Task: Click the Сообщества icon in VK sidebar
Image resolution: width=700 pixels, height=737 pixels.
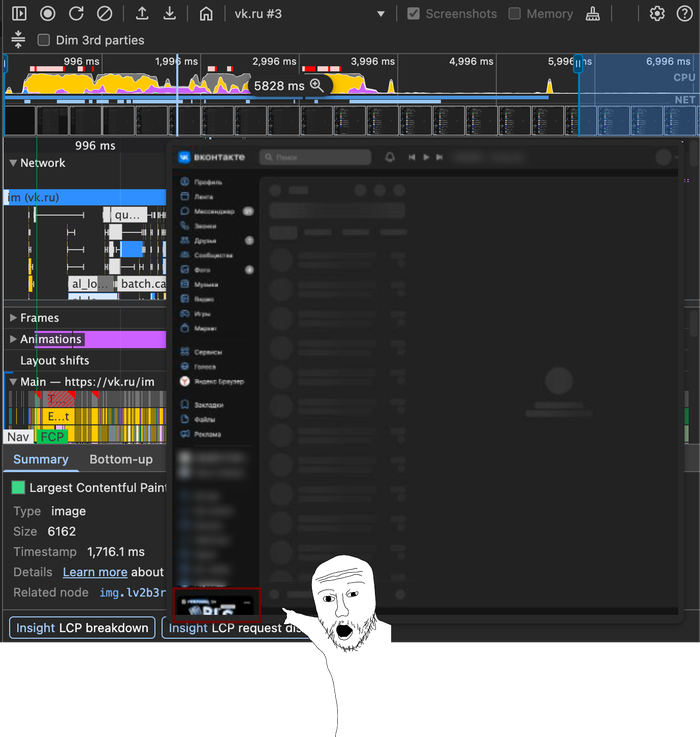Action: 185,255
